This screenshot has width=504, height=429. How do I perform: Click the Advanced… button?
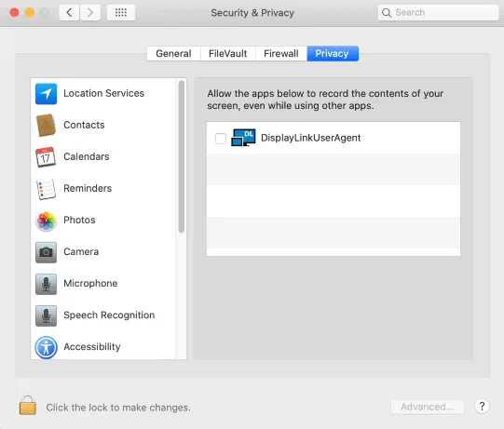click(x=428, y=407)
